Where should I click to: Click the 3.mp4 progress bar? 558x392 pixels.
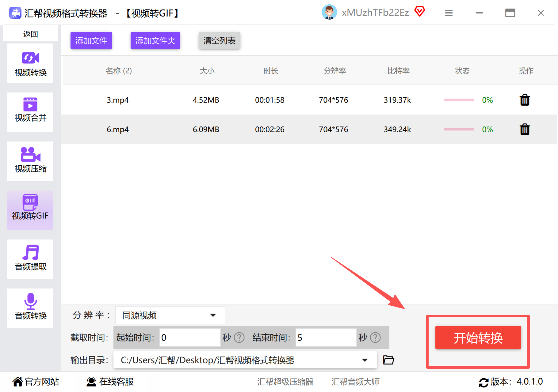tap(459, 100)
